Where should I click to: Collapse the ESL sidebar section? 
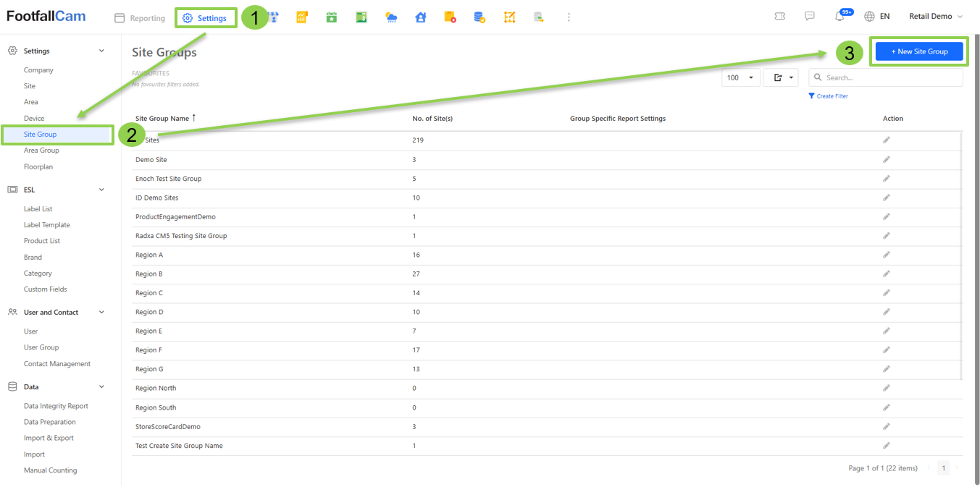coord(101,190)
